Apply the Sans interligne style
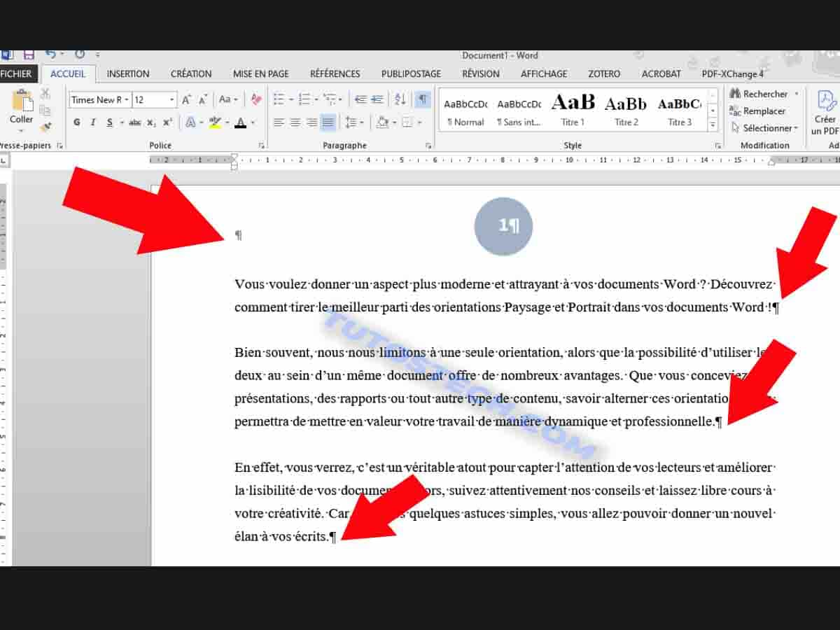840x630 pixels. [x=519, y=111]
